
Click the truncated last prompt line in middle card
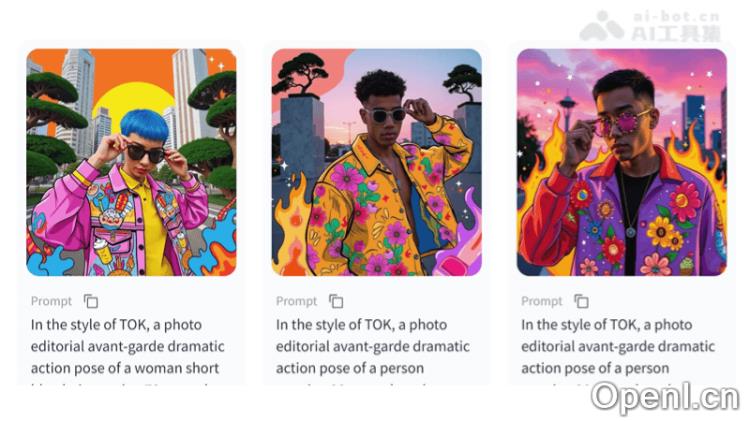click(354, 384)
